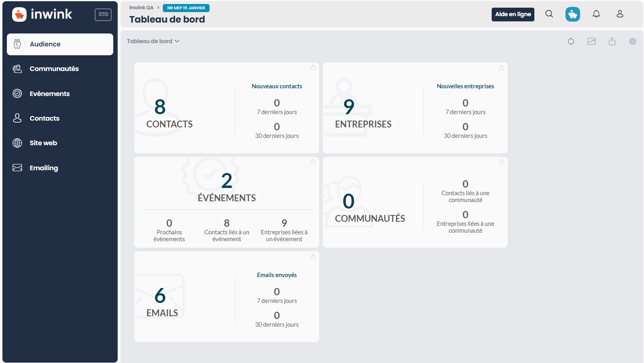
Task: Click the Audience sidebar icon
Action: (17, 44)
